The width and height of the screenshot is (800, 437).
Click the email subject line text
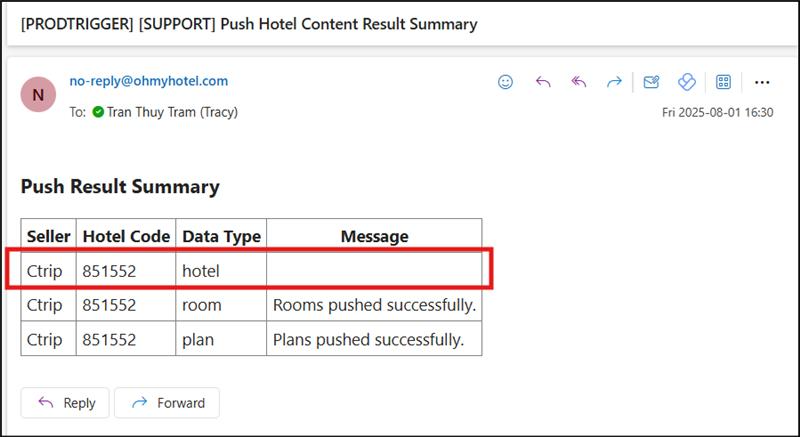tap(248, 23)
